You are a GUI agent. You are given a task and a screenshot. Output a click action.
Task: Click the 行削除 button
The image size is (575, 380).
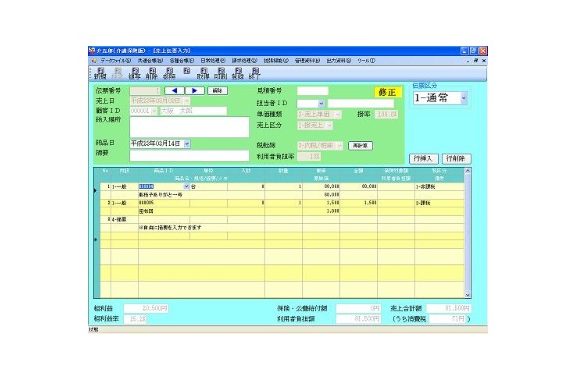(x=456, y=159)
